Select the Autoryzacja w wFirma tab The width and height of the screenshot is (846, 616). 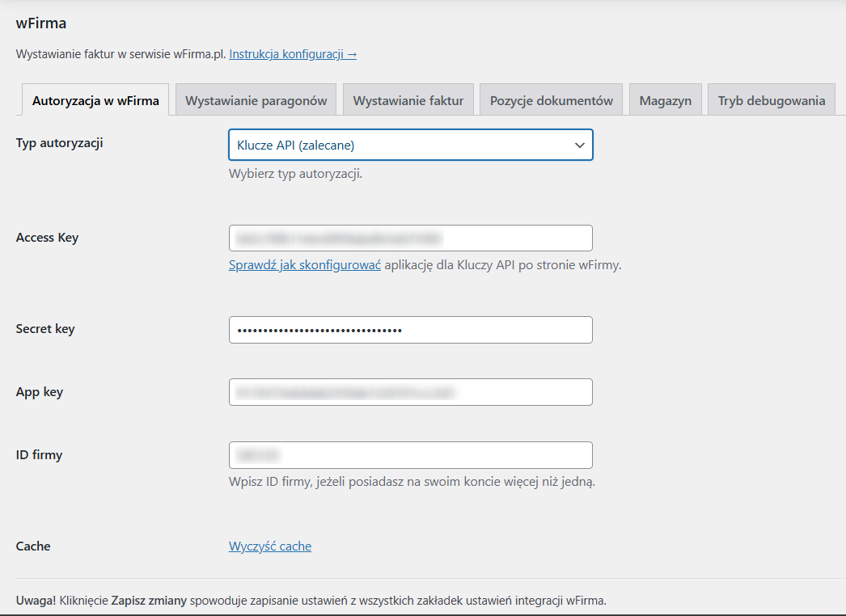[95, 100]
